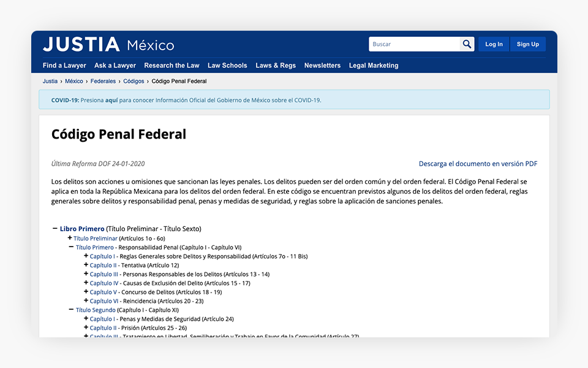Expand the Título Preliminar node
This screenshot has height=368, width=588.
coord(70,238)
